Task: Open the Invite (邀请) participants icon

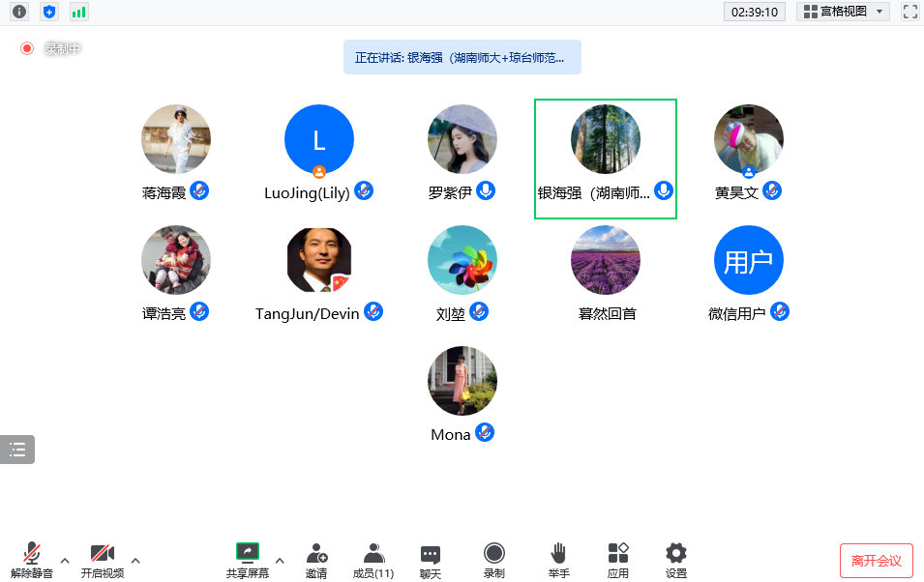Action: click(316, 559)
